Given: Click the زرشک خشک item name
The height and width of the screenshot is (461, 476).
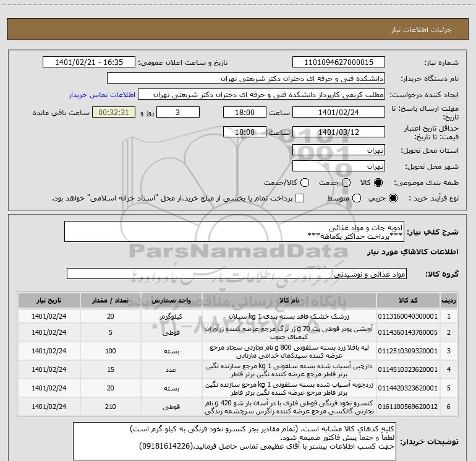Looking at the screenshot, I should [x=289, y=316].
